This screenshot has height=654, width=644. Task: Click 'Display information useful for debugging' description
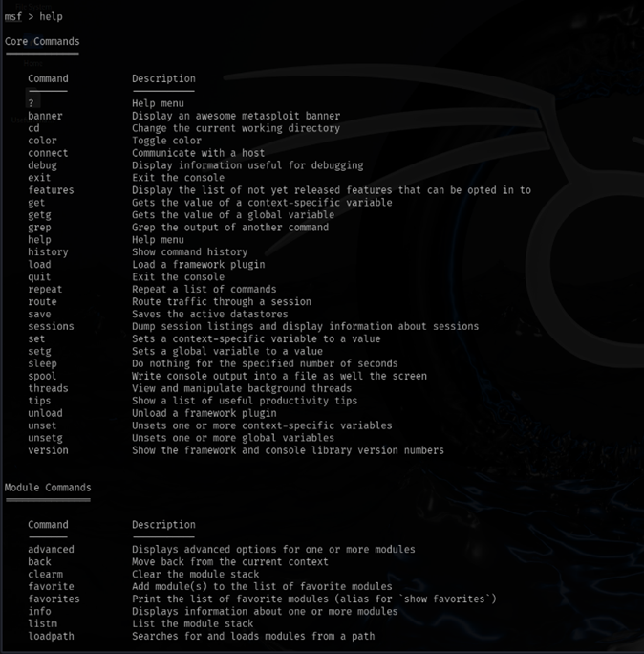(247, 165)
